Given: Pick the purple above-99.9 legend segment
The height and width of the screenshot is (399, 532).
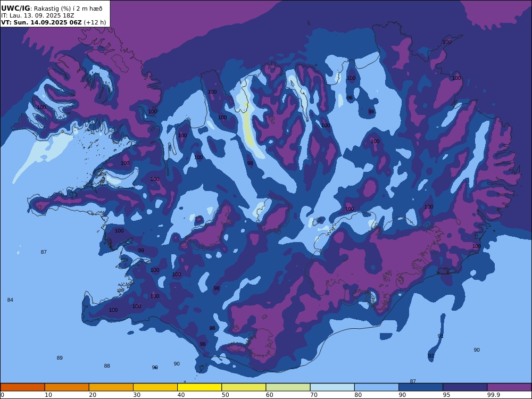Looking at the screenshot, I should [x=509, y=387].
